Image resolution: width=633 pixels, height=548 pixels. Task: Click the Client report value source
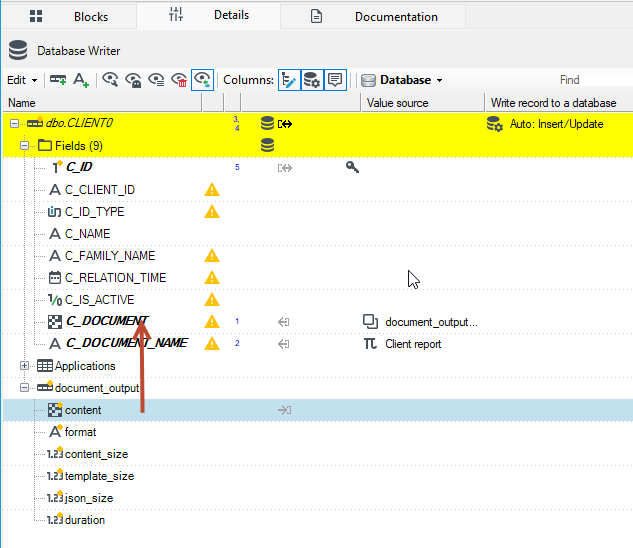[413, 344]
